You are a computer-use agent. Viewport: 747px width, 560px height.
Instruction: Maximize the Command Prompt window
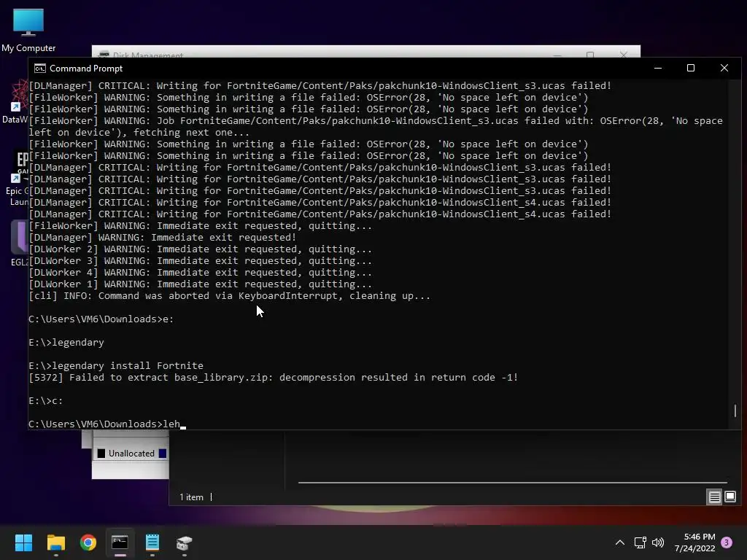[x=691, y=68]
